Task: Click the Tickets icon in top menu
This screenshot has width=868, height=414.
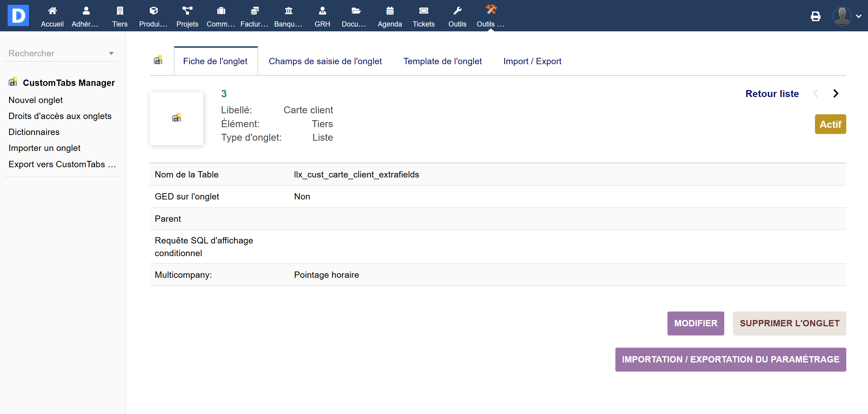Action: pyautogui.click(x=423, y=11)
